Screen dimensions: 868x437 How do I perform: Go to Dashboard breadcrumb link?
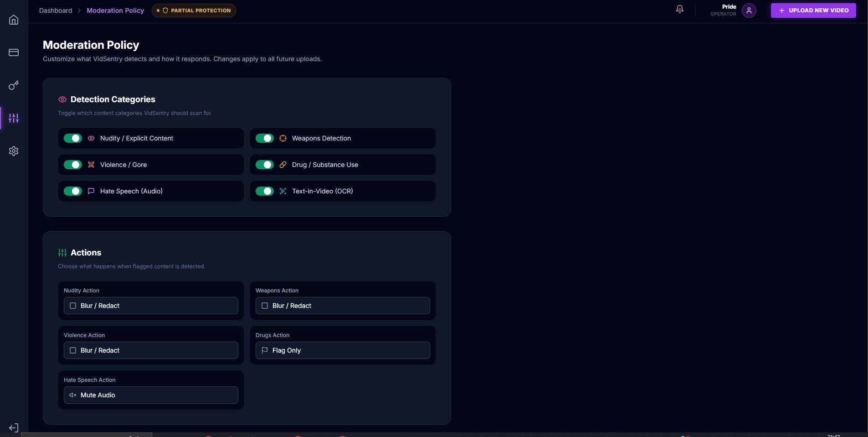point(56,10)
